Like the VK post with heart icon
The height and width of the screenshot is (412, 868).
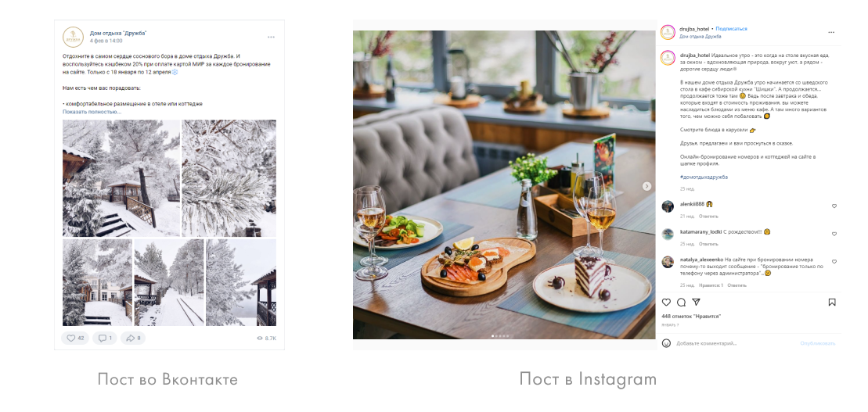(x=74, y=338)
